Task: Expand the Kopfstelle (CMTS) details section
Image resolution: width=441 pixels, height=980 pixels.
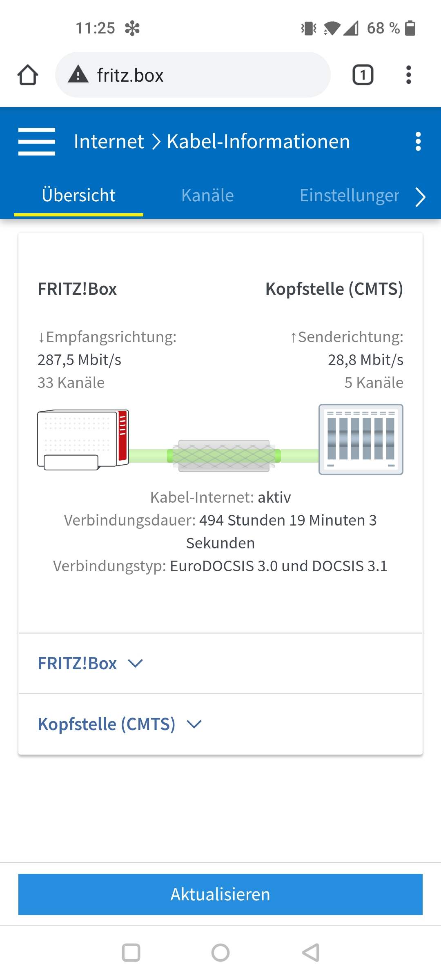Action: pyautogui.click(x=120, y=724)
